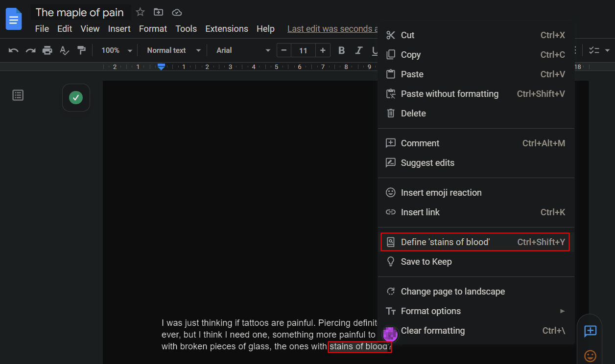Undo the last action
This screenshot has width=615, height=364.
tap(14, 50)
